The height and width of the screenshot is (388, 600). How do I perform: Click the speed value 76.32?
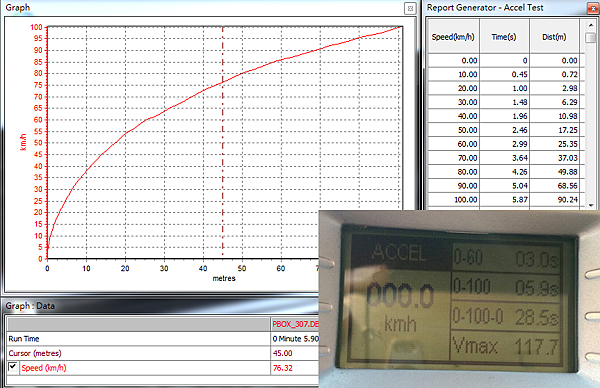point(282,368)
